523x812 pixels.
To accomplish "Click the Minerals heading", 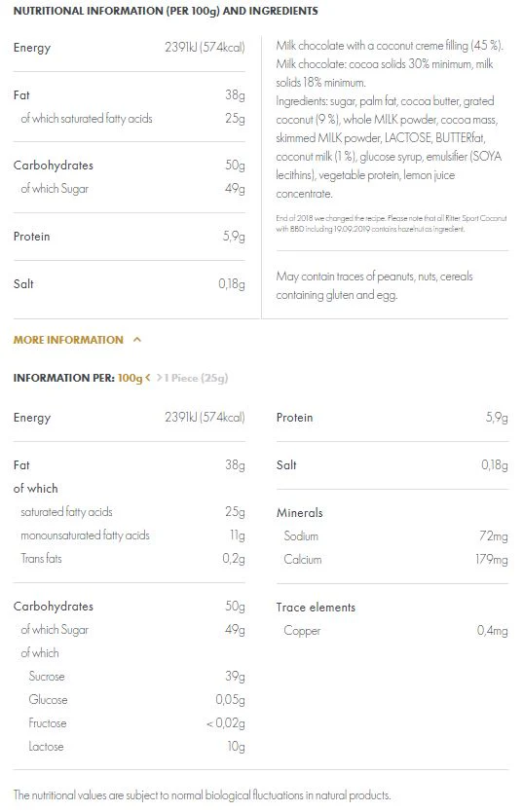I will click(299, 513).
